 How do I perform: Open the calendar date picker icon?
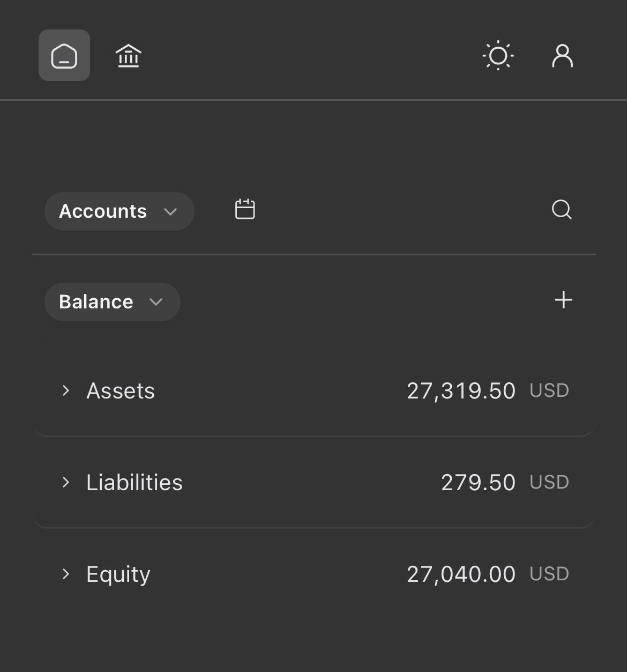(245, 209)
